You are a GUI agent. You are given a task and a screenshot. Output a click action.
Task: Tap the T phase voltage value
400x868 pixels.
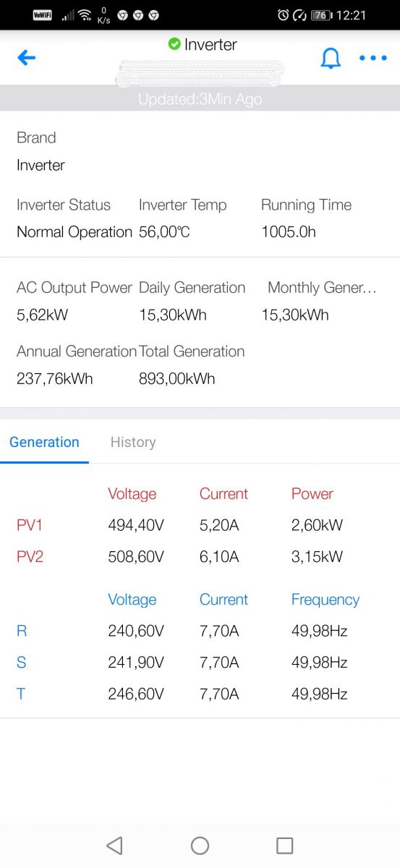(136, 694)
